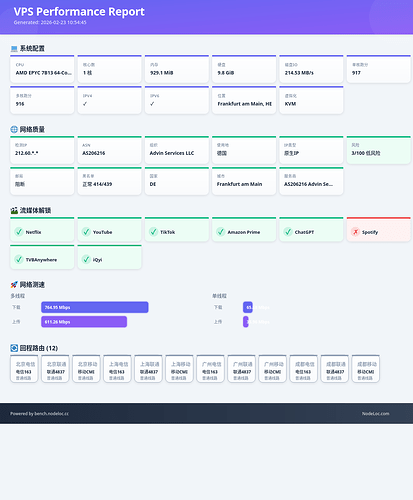The image size is (413, 500).
Task: Click the 网络测速 rocket icon
Action: [x=14, y=285]
